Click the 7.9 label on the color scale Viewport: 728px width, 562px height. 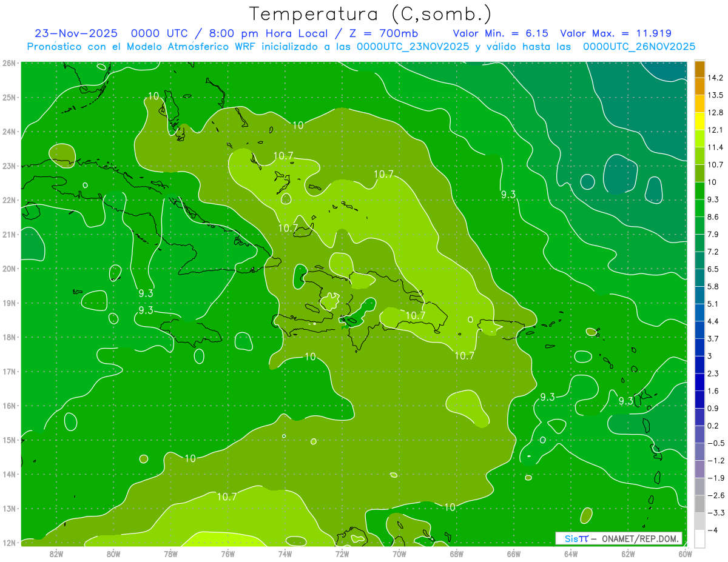(x=713, y=235)
